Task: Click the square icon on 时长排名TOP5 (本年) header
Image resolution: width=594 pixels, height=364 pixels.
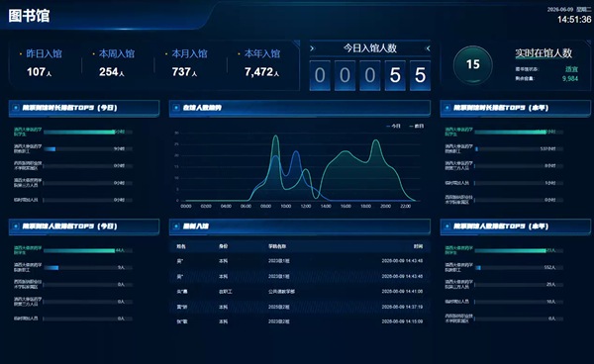Action: point(447,108)
